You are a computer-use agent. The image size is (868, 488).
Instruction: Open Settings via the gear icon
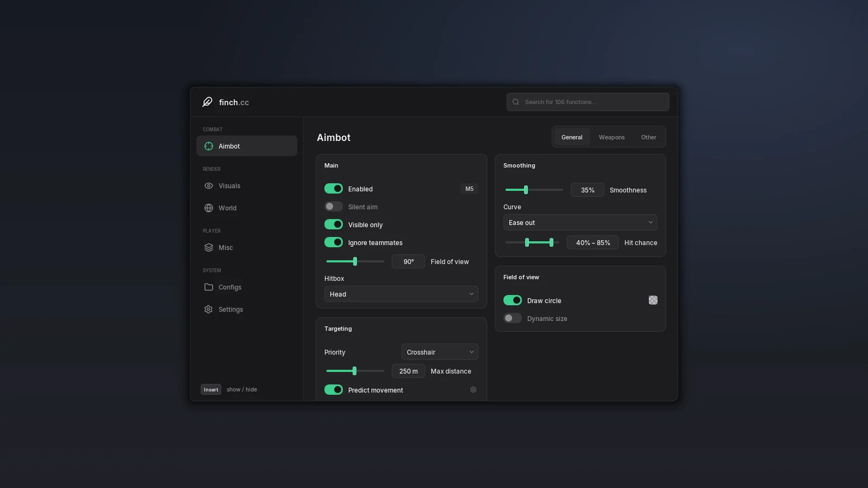[208, 310]
